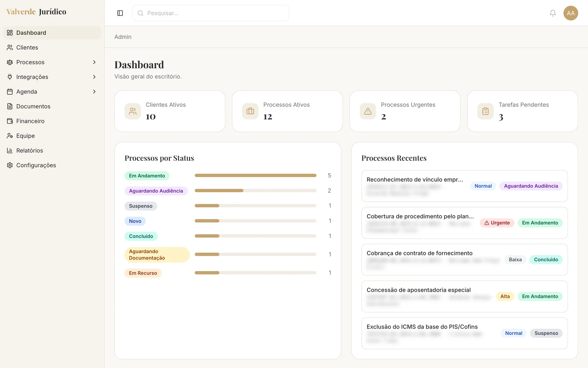Expand the Agenda submenu chevron
Screen dimensions: 588x368
pos(94,92)
